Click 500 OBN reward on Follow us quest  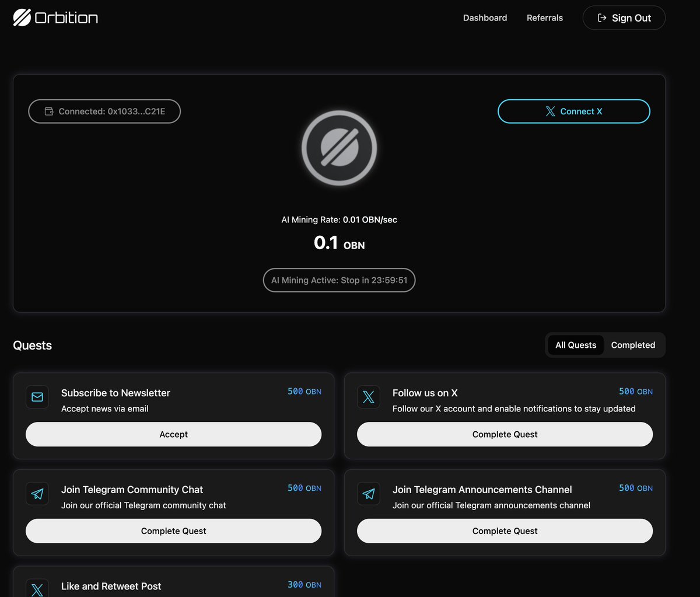pos(636,392)
